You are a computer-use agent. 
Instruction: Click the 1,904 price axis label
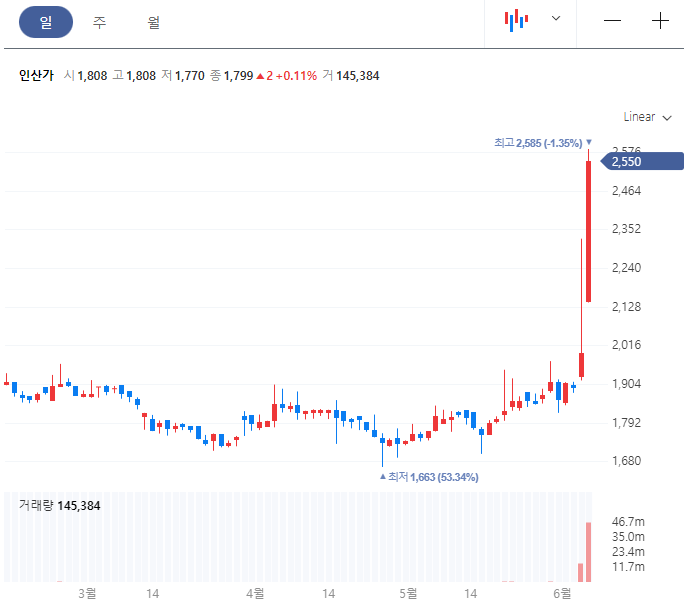click(626, 384)
